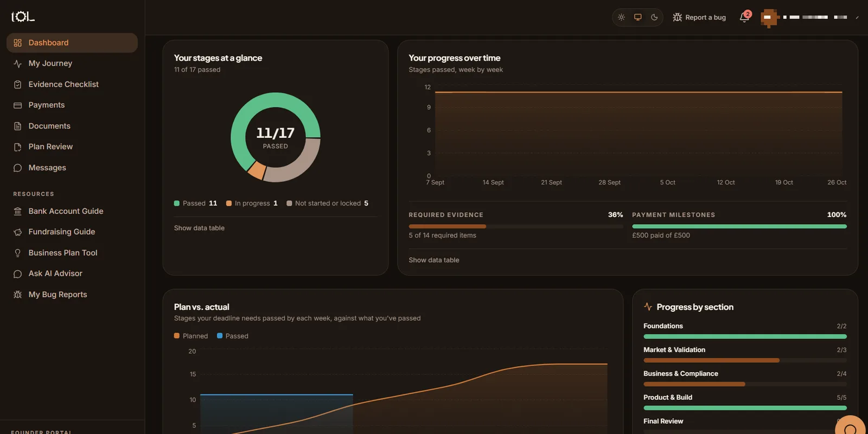Click the RESOURCES sidebar heading
Image resolution: width=868 pixels, height=434 pixels.
click(34, 194)
